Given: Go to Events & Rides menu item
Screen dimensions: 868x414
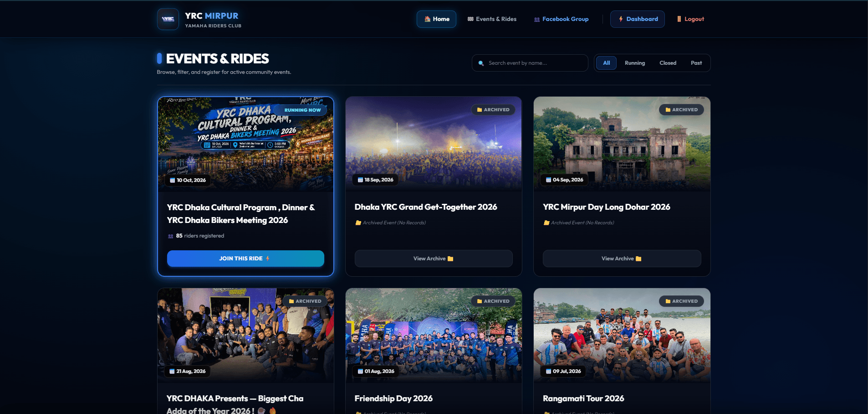Looking at the screenshot, I should (x=492, y=19).
